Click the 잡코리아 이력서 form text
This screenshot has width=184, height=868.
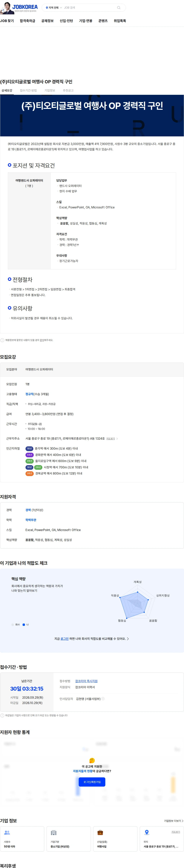point(85,687)
